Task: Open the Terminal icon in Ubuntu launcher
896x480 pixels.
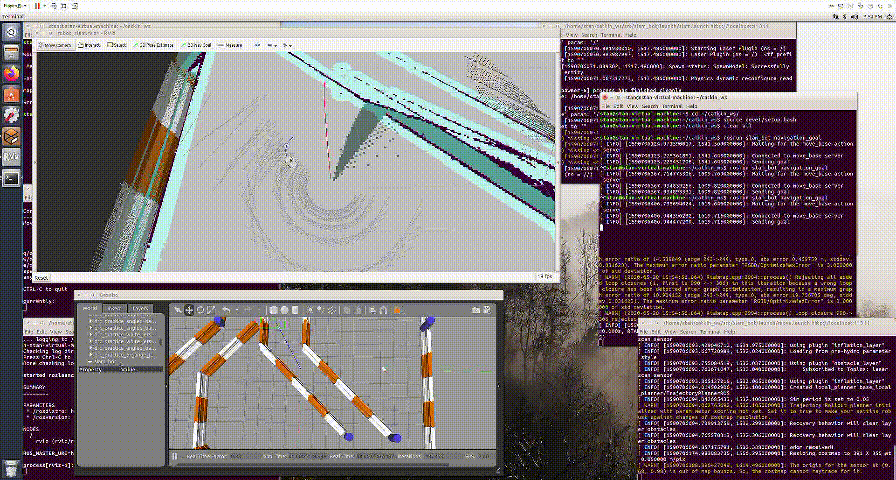Action: (x=11, y=178)
